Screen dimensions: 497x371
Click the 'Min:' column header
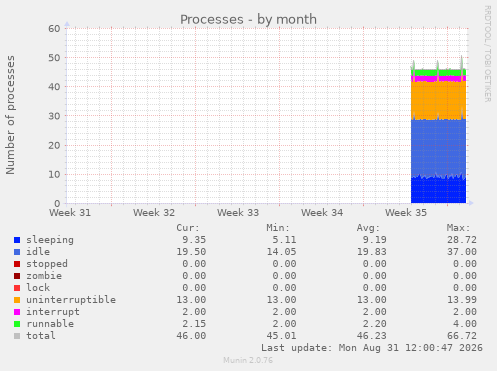278,228
